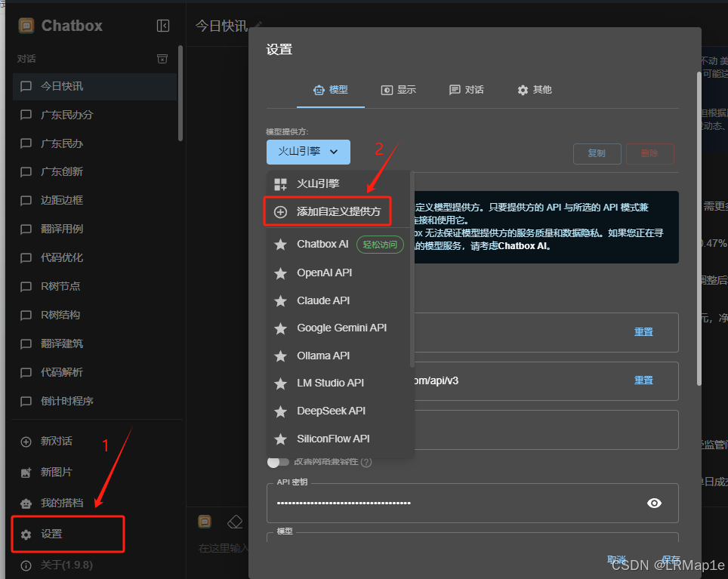Click the upper 重置 link
Screen dimensions: 728x579
[643, 332]
